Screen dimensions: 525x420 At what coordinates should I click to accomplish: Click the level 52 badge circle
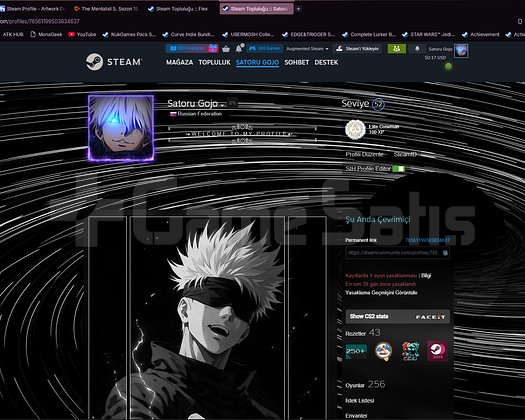378,104
